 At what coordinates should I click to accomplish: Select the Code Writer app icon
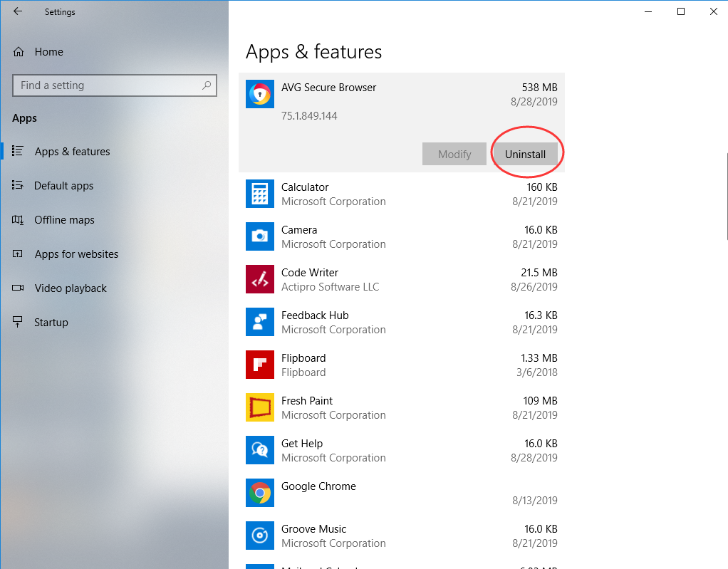point(260,279)
